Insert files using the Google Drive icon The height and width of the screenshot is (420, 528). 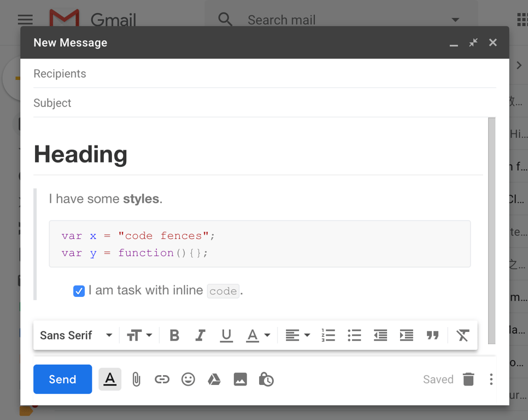214,379
